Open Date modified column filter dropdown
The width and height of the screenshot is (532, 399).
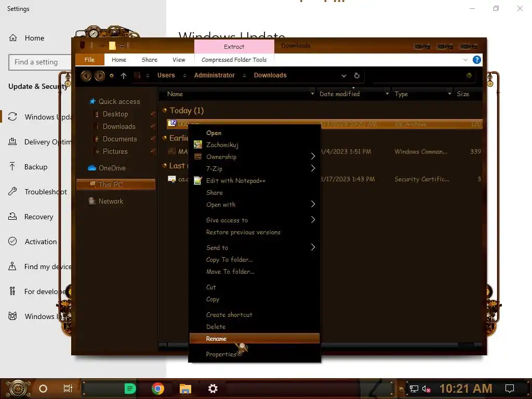click(x=387, y=94)
